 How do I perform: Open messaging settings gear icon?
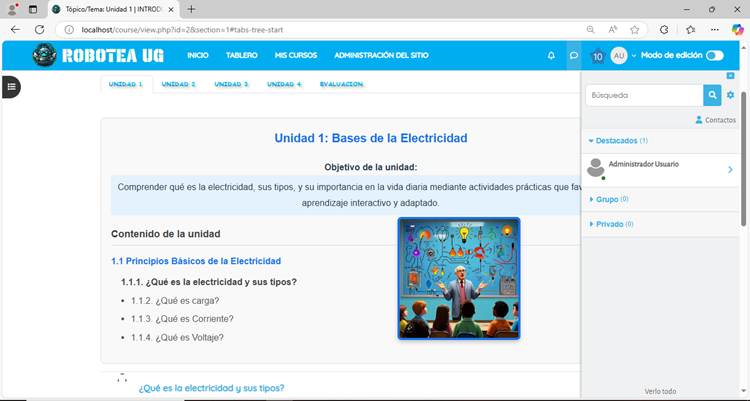(x=731, y=95)
